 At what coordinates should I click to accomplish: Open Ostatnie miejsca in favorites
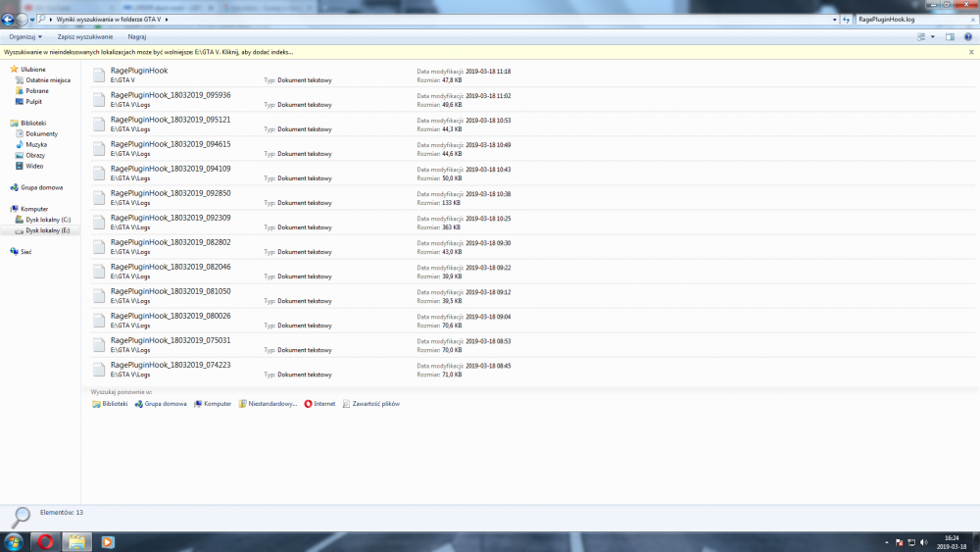pyautogui.click(x=48, y=80)
